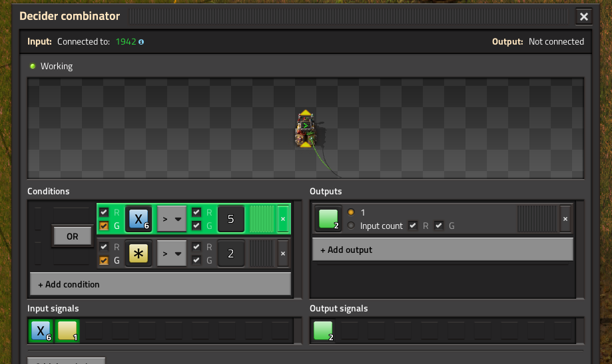The height and width of the screenshot is (364, 612).
Task: Click the info icon next to network 1942
Action: [141, 42]
